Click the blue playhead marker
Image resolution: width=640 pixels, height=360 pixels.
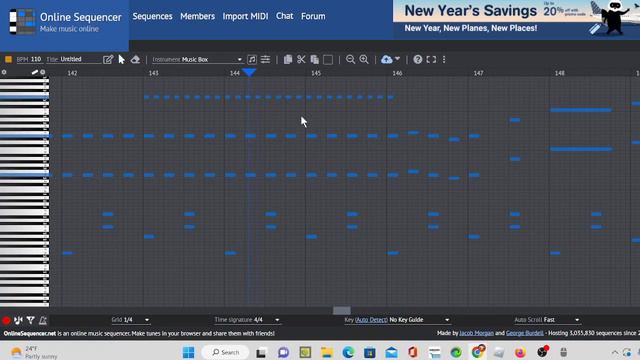click(x=249, y=72)
